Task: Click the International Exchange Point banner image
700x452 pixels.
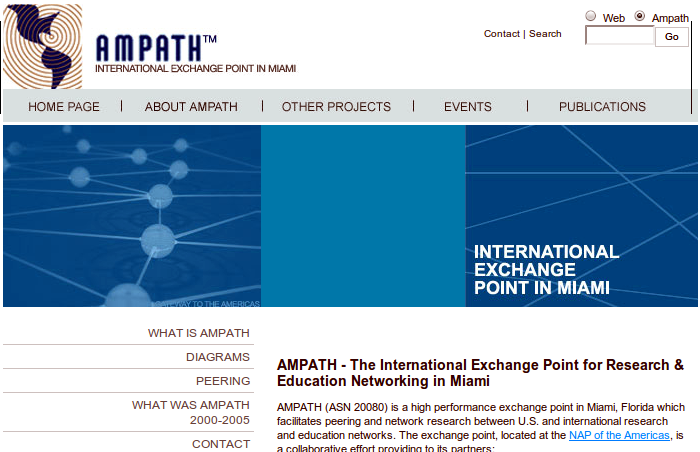Action: coord(581,216)
